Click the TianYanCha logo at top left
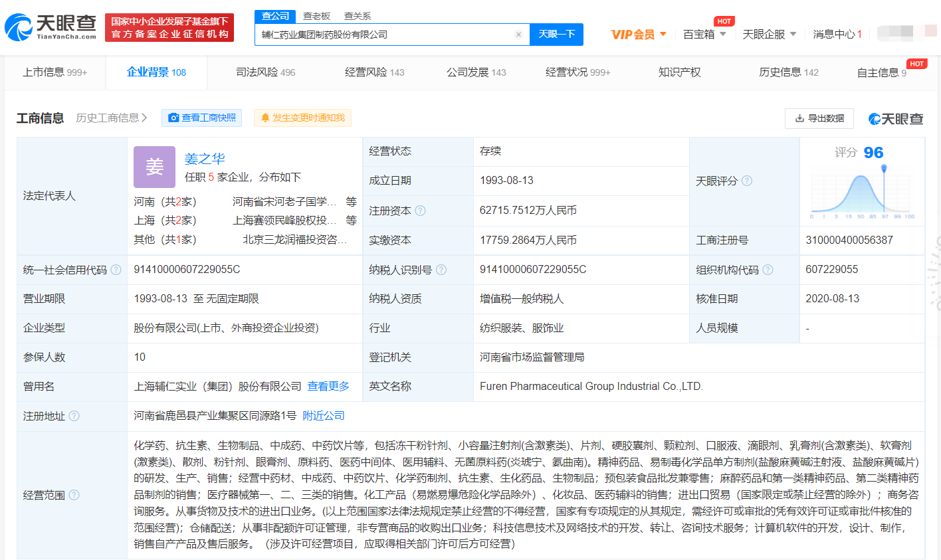941x560 pixels. click(51, 27)
